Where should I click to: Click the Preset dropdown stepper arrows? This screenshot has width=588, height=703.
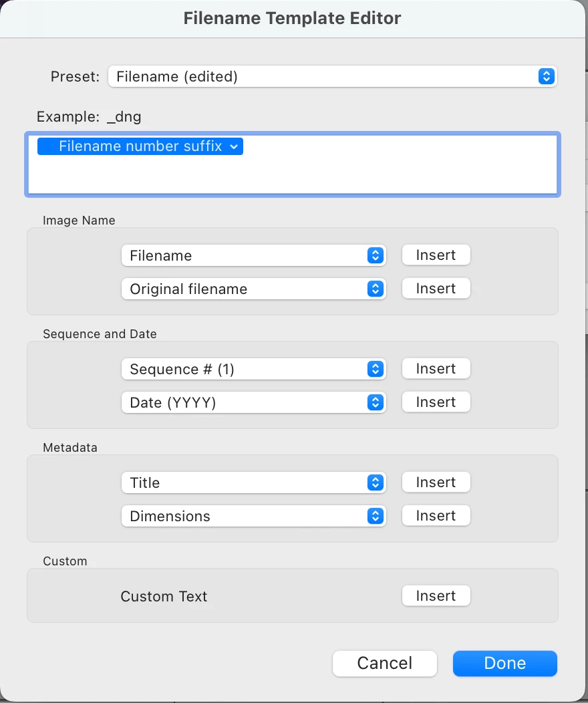tap(547, 76)
